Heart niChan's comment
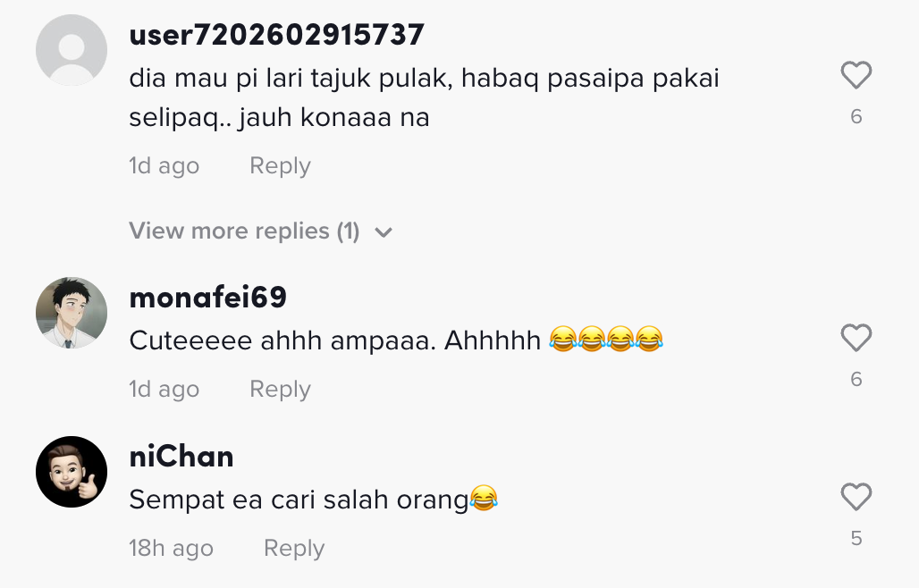Viewport: 919px width, 588px height. [x=856, y=498]
